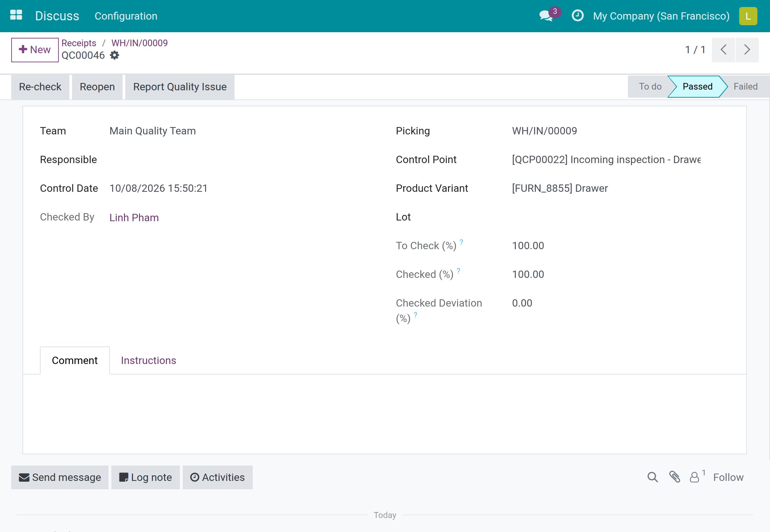Open Activities in the chatter
Viewport: 770px width, 532px height.
pos(217,477)
